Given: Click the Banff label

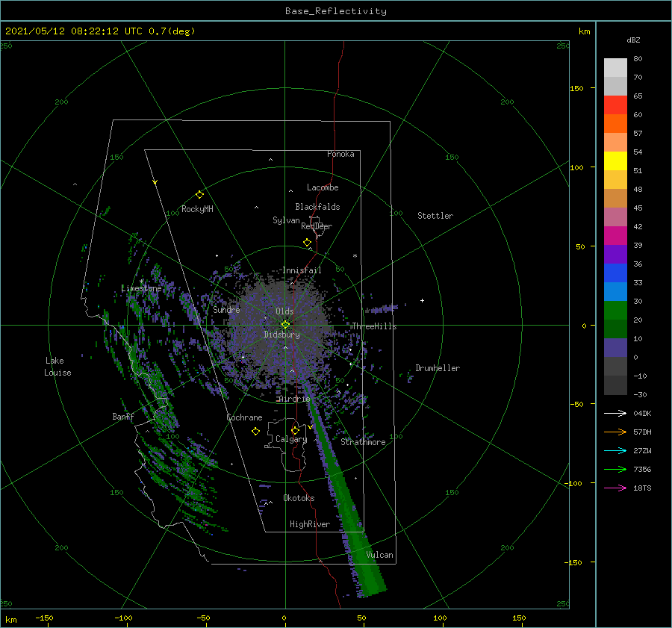Looking at the screenshot, I should coord(123,416).
